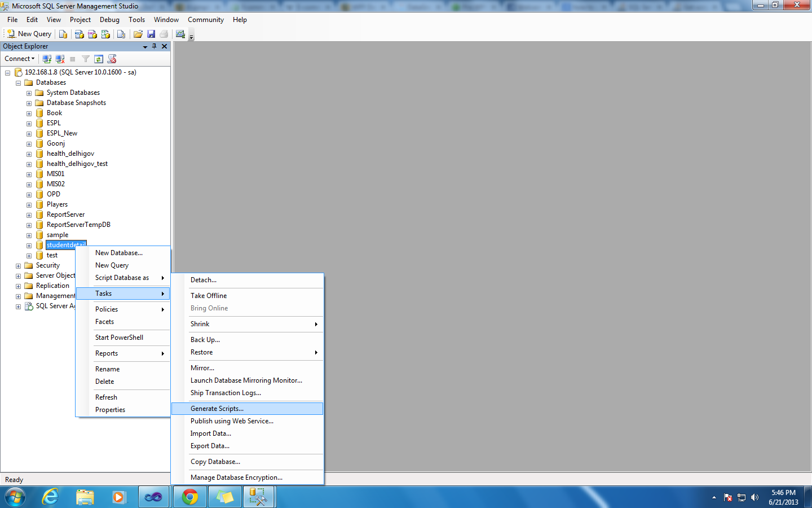The image size is (812, 508).
Task: Choose Back Up from Tasks submenu
Action: (x=247, y=340)
